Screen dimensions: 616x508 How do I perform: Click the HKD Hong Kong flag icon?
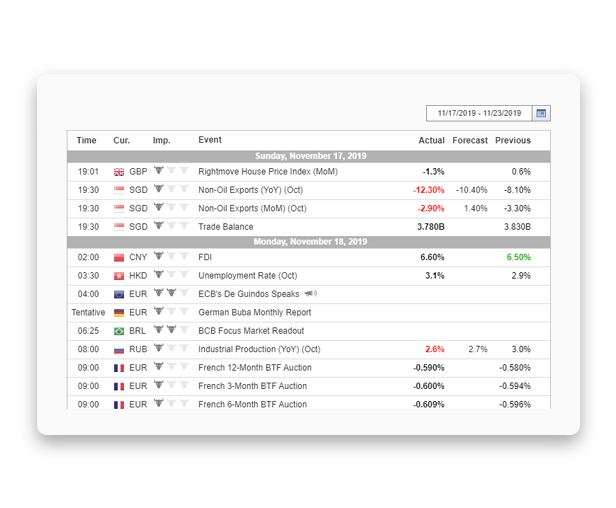click(x=119, y=276)
